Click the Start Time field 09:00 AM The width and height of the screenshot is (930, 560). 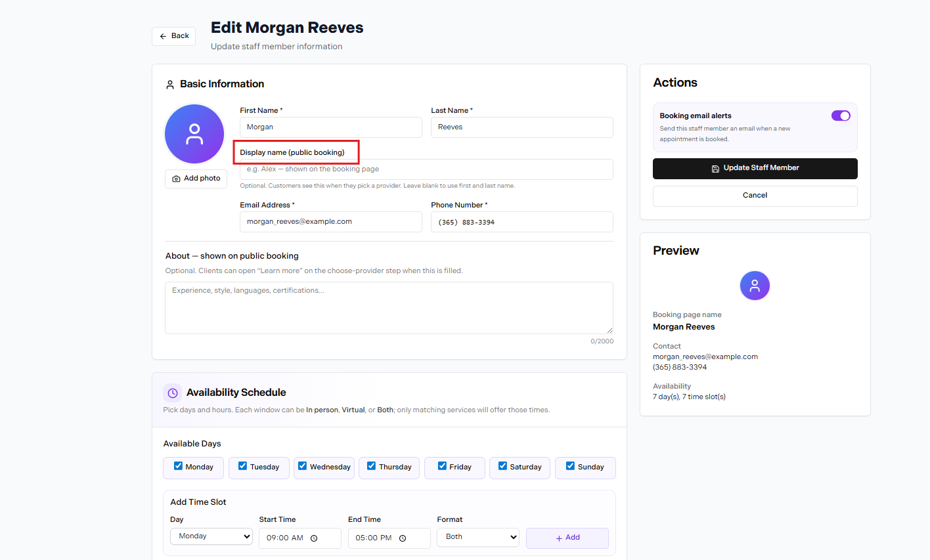(300, 538)
